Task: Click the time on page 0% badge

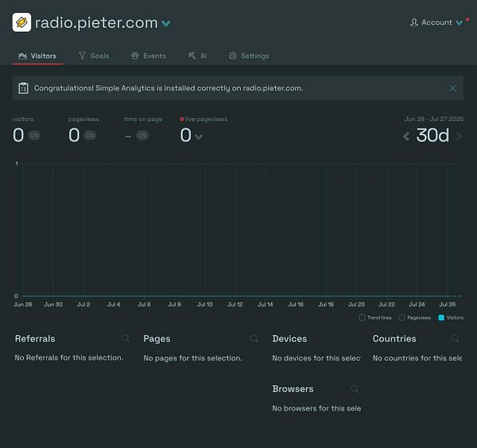Action: 142,135
